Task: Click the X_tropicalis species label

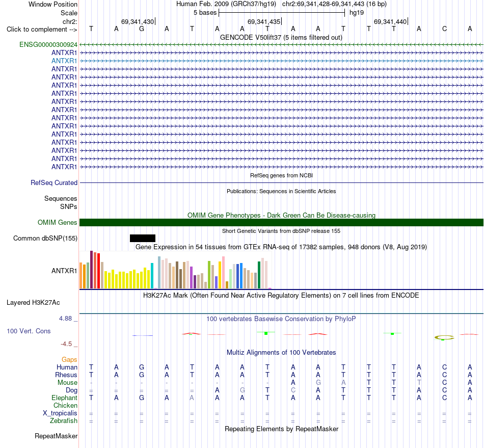Action: [60, 413]
